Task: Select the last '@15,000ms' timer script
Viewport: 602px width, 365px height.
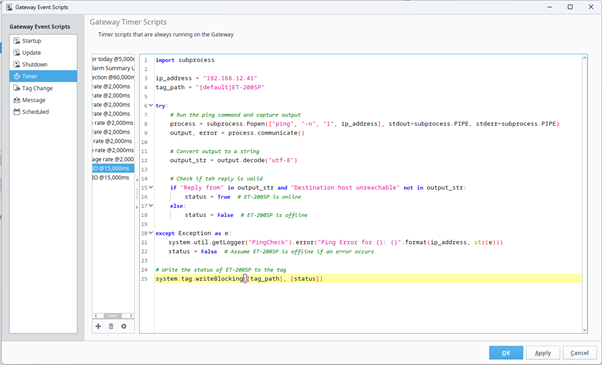Action: [113, 178]
